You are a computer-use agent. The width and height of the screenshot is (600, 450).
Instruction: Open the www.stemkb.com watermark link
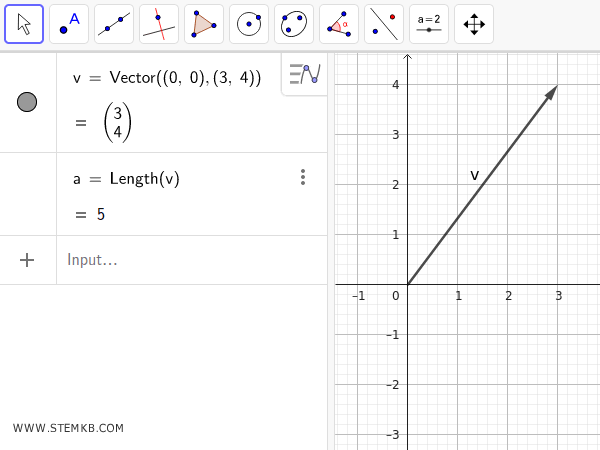click(68, 428)
